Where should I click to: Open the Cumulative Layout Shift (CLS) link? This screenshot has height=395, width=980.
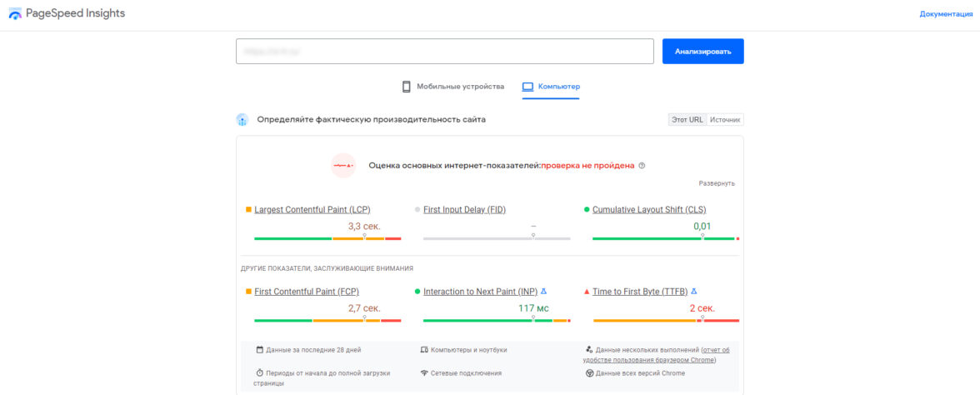(x=649, y=210)
